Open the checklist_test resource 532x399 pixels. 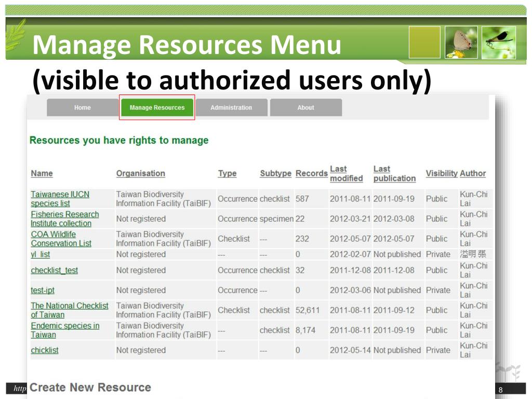coord(54,270)
